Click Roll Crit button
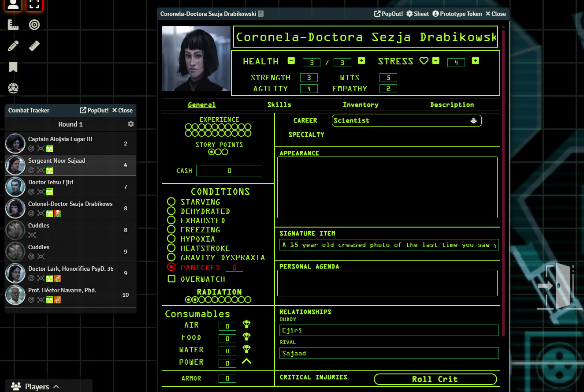The height and width of the screenshot is (392, 584). click(x=435, y=379)
